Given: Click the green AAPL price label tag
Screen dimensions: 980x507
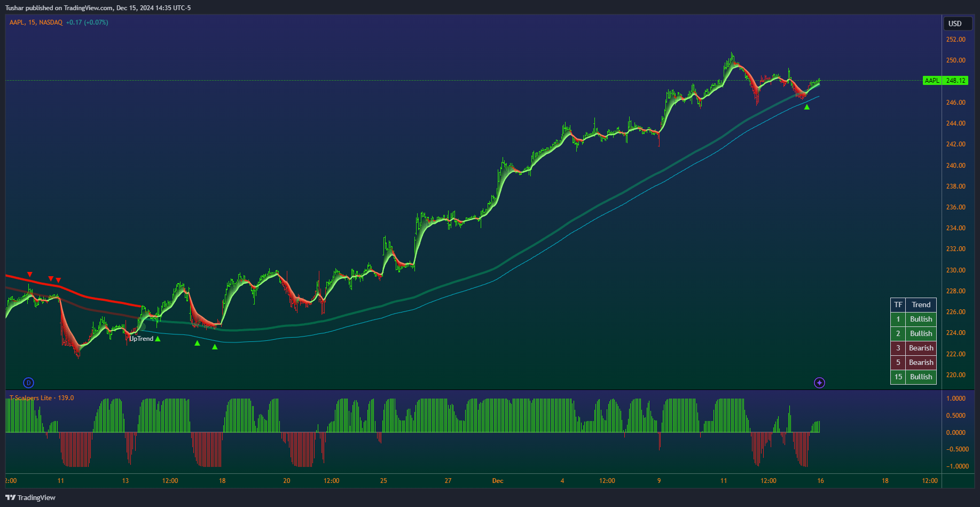Looking at the screenshot, I should pos(932,81).
